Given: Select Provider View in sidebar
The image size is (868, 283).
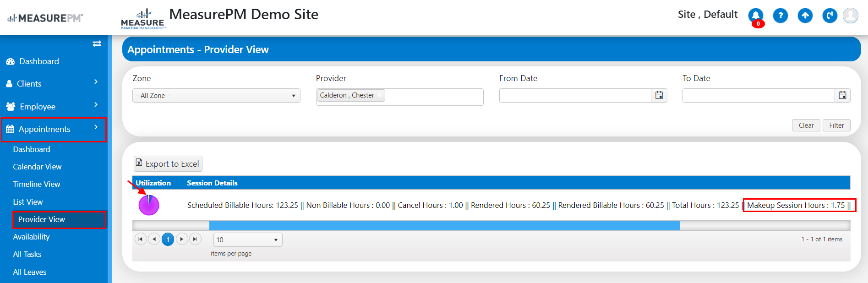Looking at the screenshot, I should pyautogui.click(x=60, y=219).
